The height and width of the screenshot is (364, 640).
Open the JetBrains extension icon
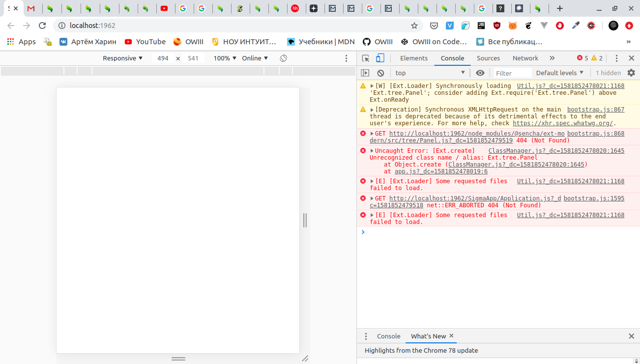click(481, 26)
